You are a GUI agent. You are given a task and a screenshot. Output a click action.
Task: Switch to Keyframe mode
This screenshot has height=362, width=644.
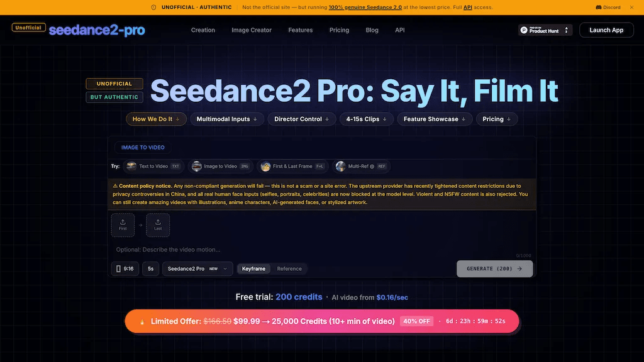pyautogui.click(x=253, y=269)
